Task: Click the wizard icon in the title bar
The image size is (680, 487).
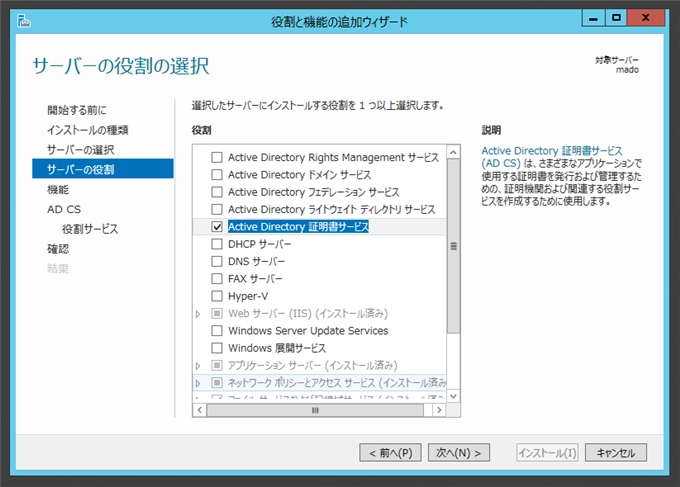Action: coord(24,21)
